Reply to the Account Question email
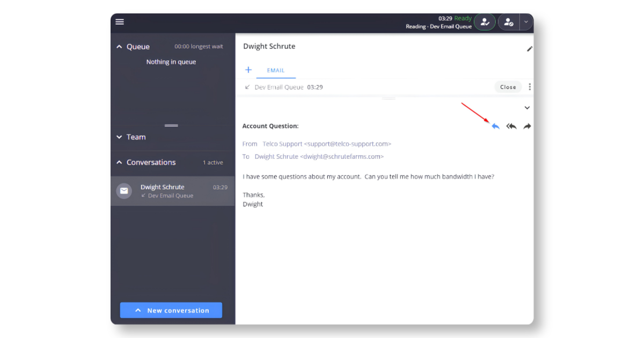The width and height of the screenshot is (644, 338). coord(495,126)
